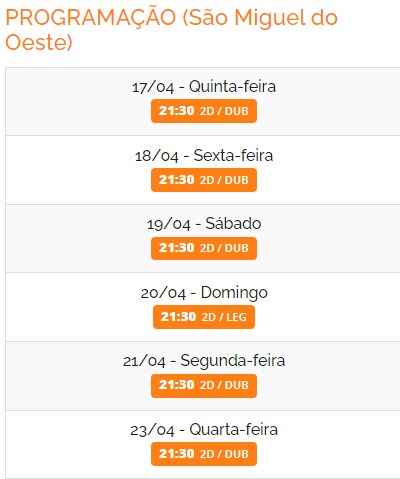Image resolution: width=400 pixels, height=479 pixels.
Task: Select Segunda-feira 21/04 21:30 showtime
Action: [204, 386]
